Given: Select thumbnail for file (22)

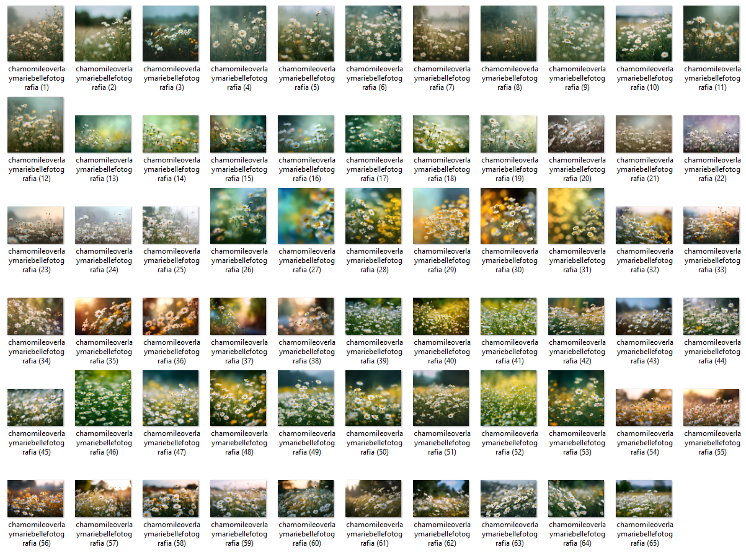Looking at the screenshot, I should 711,134.
